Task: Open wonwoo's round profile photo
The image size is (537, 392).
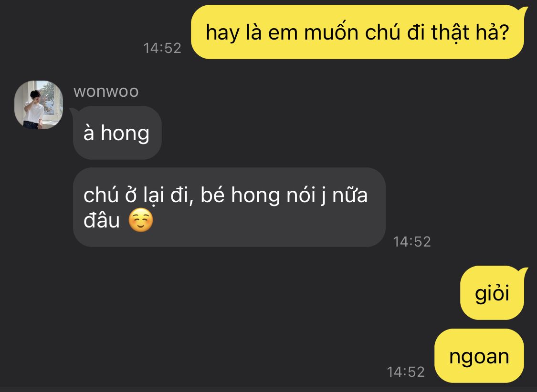Action: click(x=39, y=104)
